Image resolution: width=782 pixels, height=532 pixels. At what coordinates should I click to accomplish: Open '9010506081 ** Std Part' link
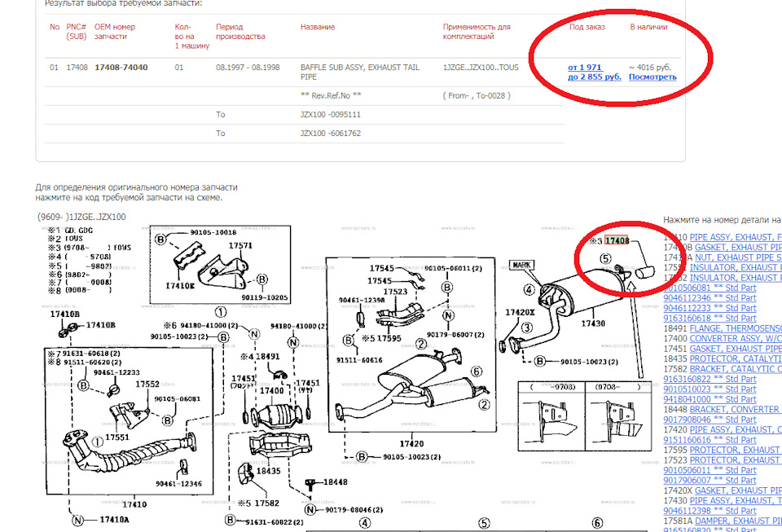pyautogui.click(x=710, y=288)
